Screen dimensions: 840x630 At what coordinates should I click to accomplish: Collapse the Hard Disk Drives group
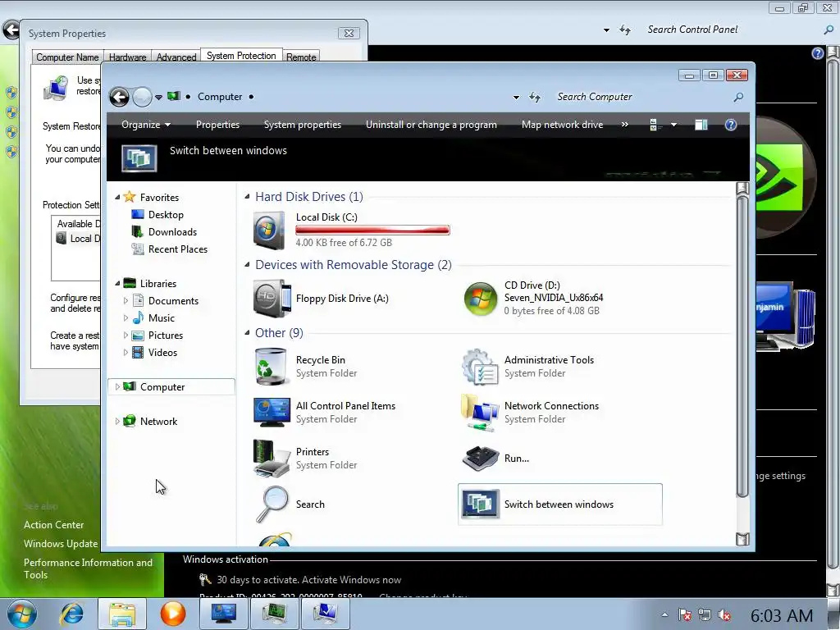pos(247,197)
